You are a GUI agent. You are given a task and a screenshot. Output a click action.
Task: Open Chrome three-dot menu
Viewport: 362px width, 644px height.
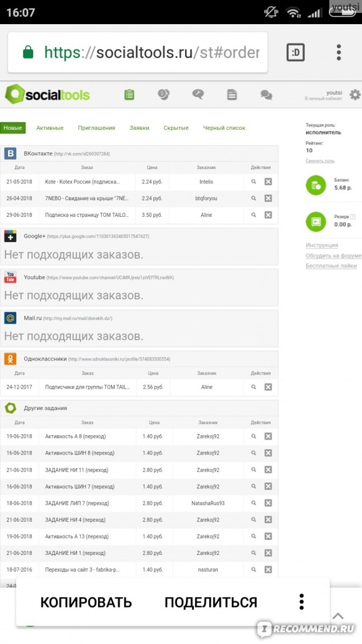point(338,52)
